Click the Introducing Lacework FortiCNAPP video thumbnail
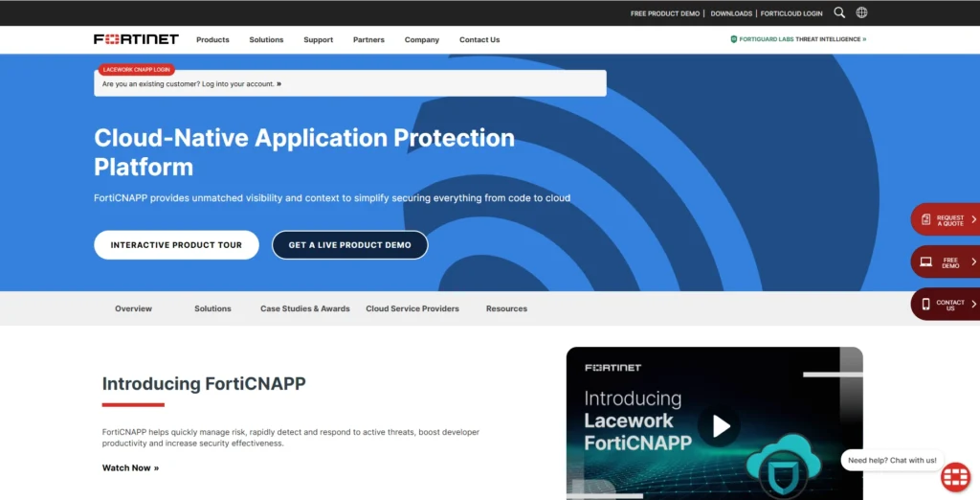 [714, 423]
